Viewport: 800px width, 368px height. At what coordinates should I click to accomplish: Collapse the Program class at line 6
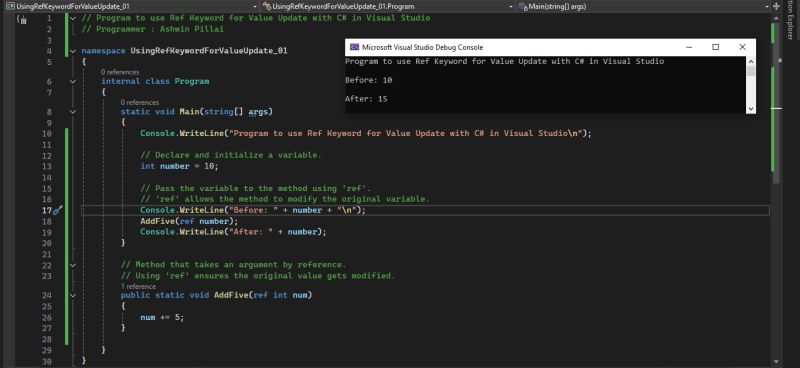click(72, 81)
